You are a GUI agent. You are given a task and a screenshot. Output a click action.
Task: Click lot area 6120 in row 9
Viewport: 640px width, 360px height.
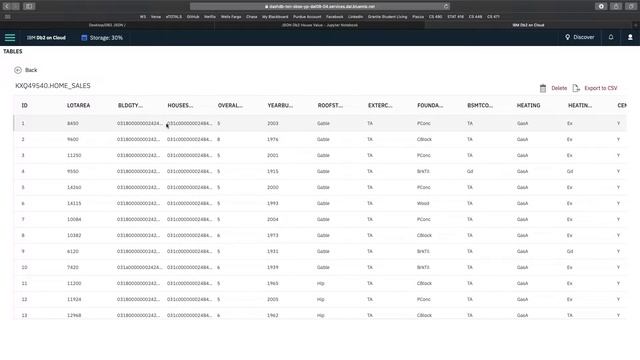pyautogui.click(x=73, y=251)
